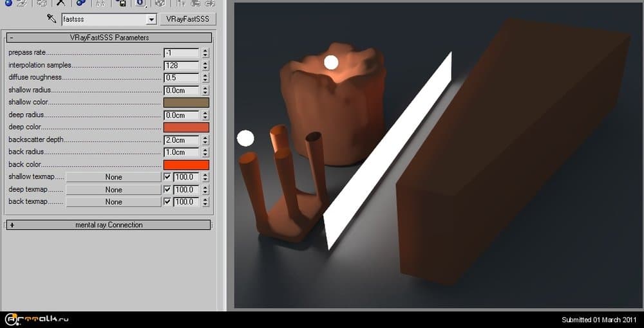Toggle the deep texmap checkbox
Image resolution: width=644 pixels, height=328 pixels.
(x=167, y=190)
